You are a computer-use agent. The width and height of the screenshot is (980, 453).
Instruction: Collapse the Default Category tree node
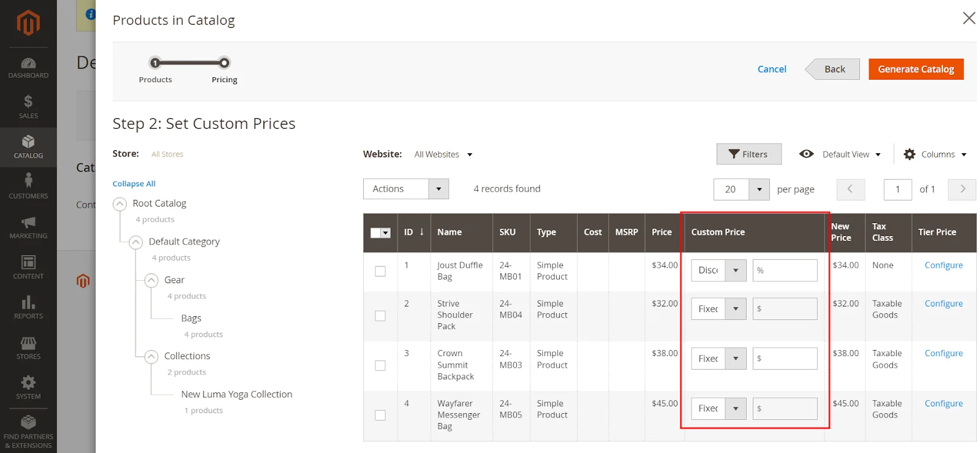point(136,242)
